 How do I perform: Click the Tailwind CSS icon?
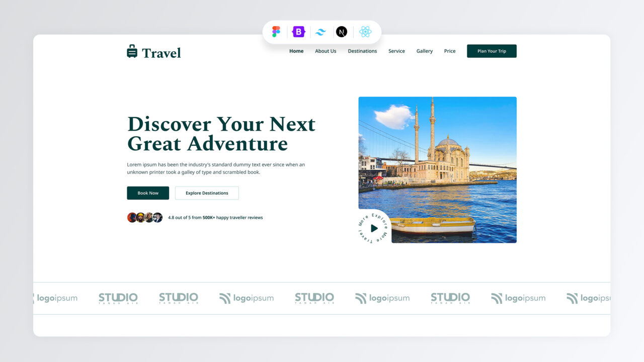(320, 32)
